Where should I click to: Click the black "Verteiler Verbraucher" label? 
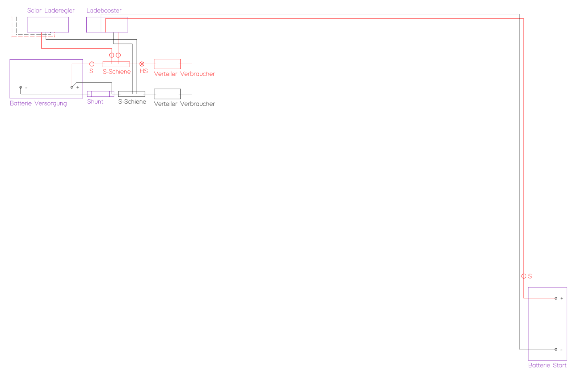coord(184,104)
